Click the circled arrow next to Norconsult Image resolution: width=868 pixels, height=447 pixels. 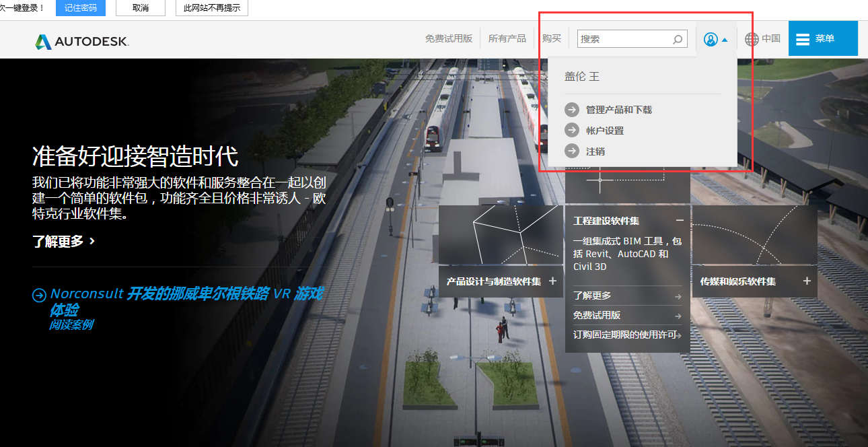pyautogui.click(x=39, y=295)
